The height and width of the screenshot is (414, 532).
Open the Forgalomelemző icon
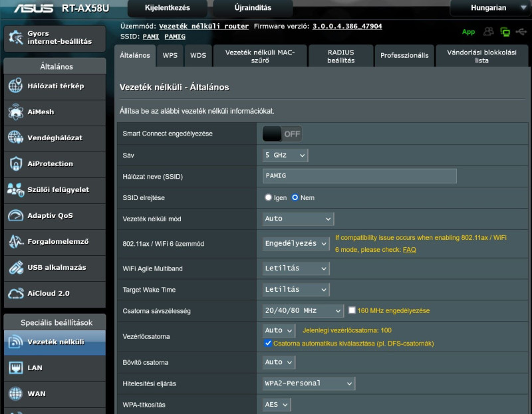pos(15,241)
